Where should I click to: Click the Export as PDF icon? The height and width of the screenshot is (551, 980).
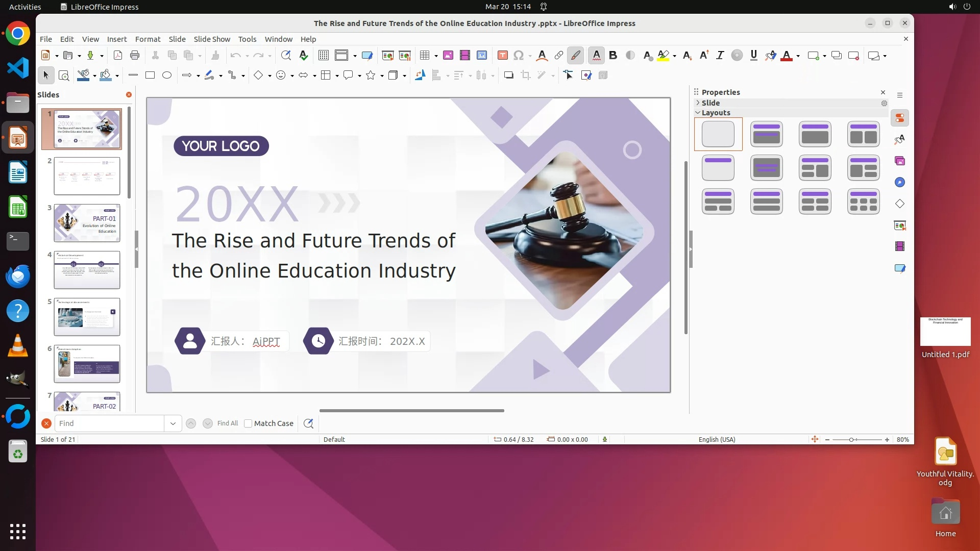(x=118, y=56)
